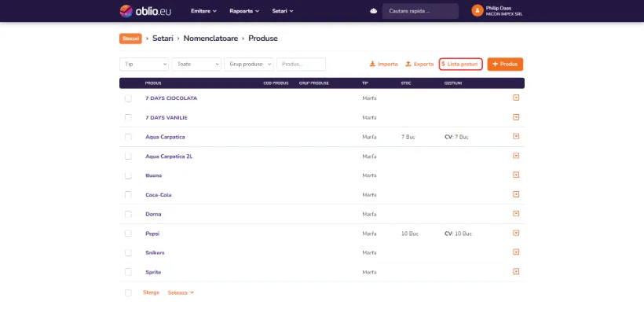Viewport: 644px width, 320px height.
Task: Open product Sprite
Action: pyautogui.click(x=153, y=272)
